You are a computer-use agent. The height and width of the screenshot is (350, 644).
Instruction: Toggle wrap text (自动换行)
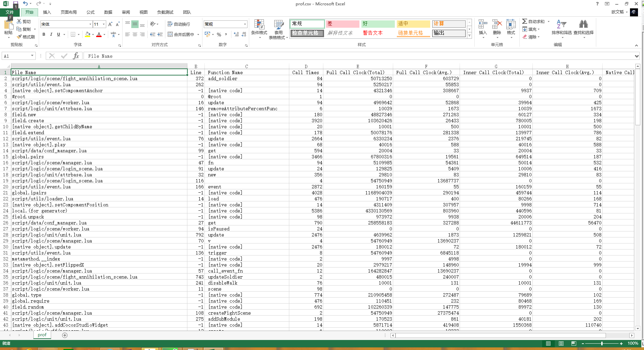[x=179, y=24]
